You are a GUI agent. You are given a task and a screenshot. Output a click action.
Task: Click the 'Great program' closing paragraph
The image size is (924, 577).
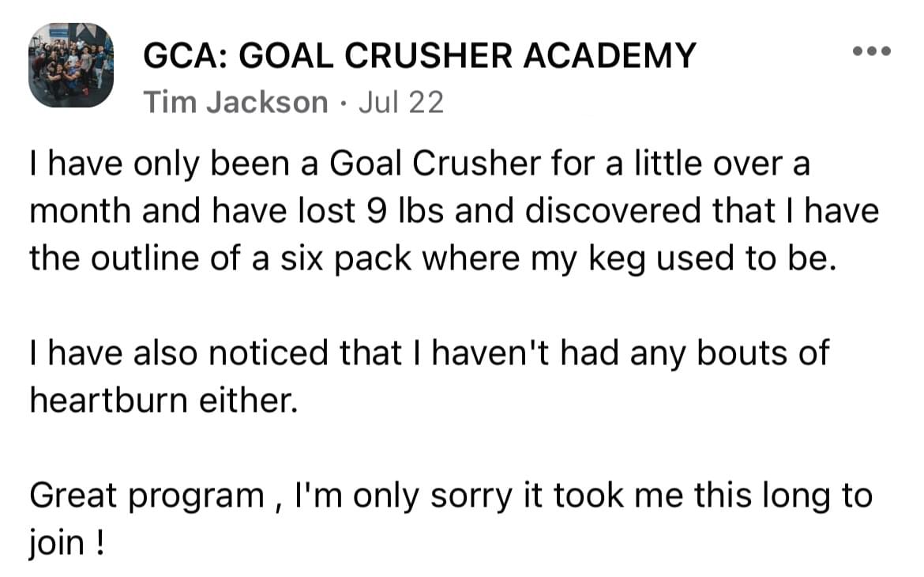(x=452, y=518)
